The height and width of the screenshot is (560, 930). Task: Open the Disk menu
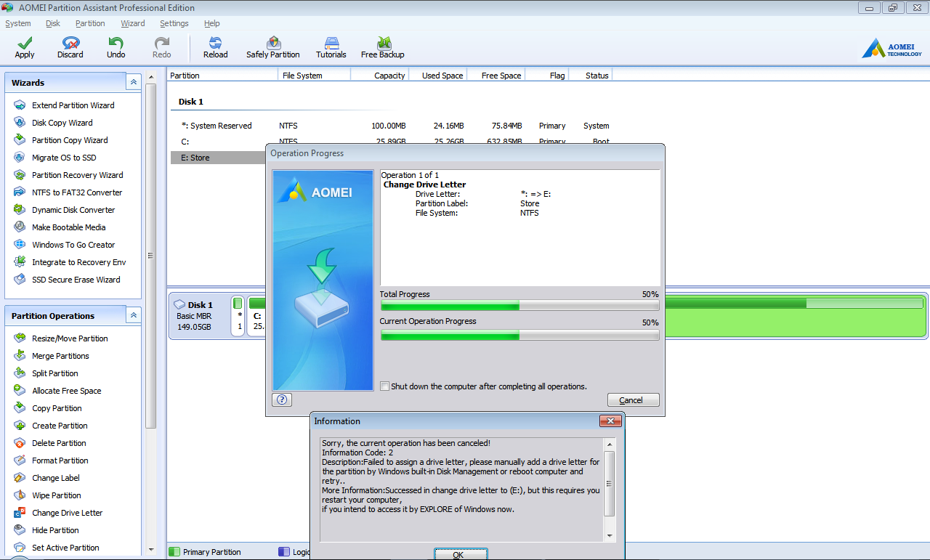tap(53, 23)
